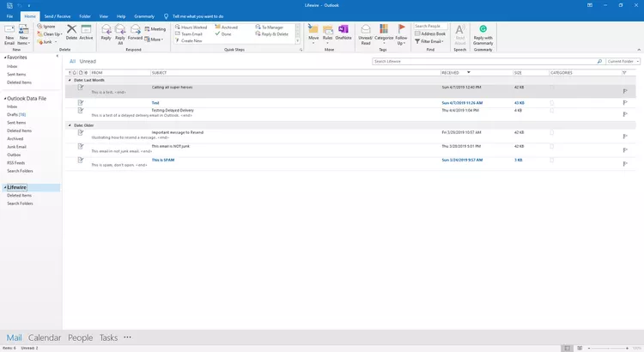
Task: Delete the selected message
Action: pyautogui.click(x=71, y=32)
